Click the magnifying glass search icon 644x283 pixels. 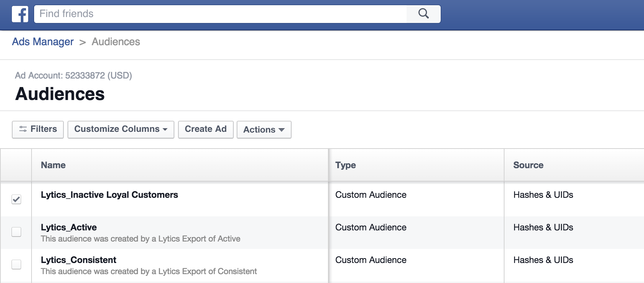423,14
